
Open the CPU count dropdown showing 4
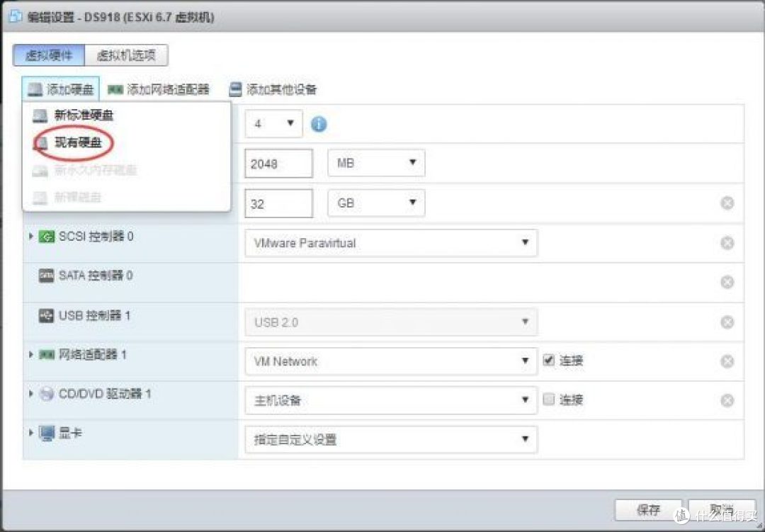273,123
